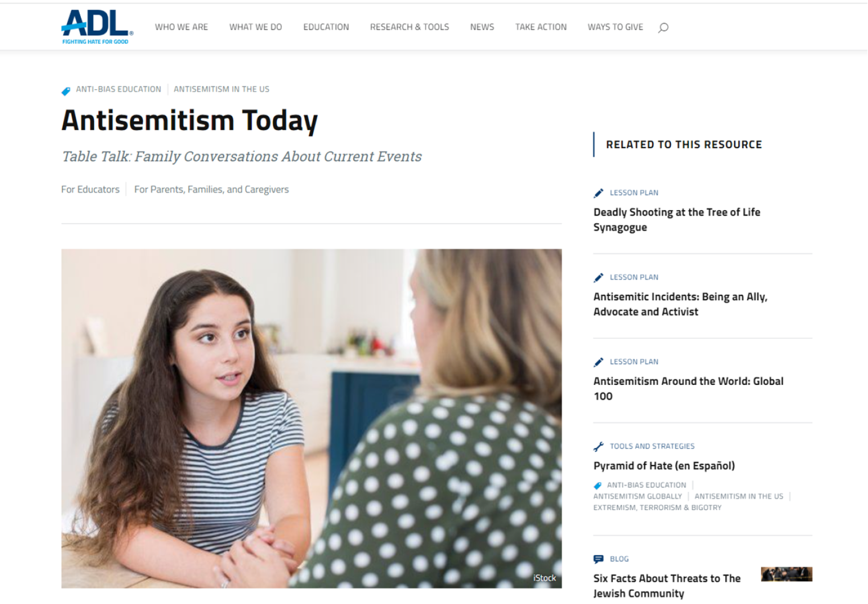
Task: Click pencil icon above Antisemitic Incidents lesson plan
Action: pos(598,278)
